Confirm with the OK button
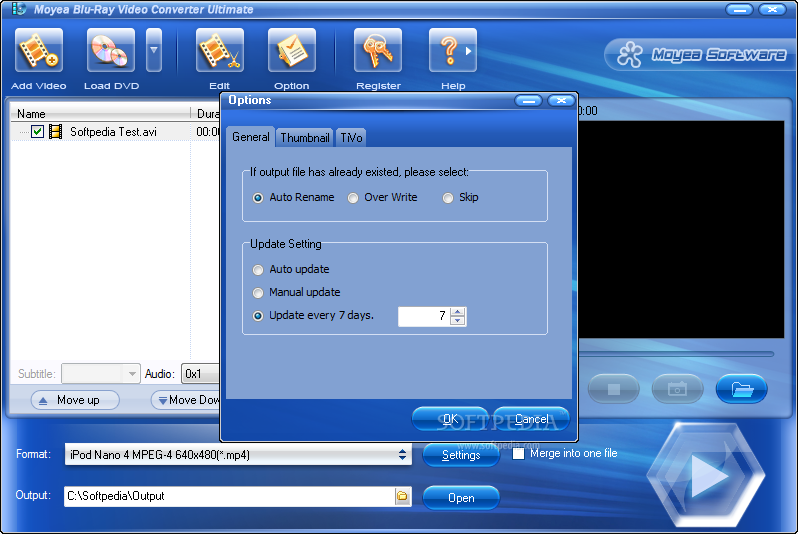 click(x=450, y=419)
